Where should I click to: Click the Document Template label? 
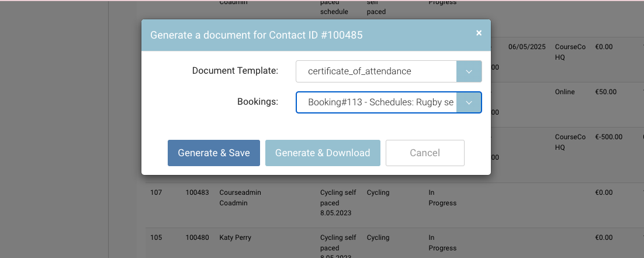coord(235,71)
